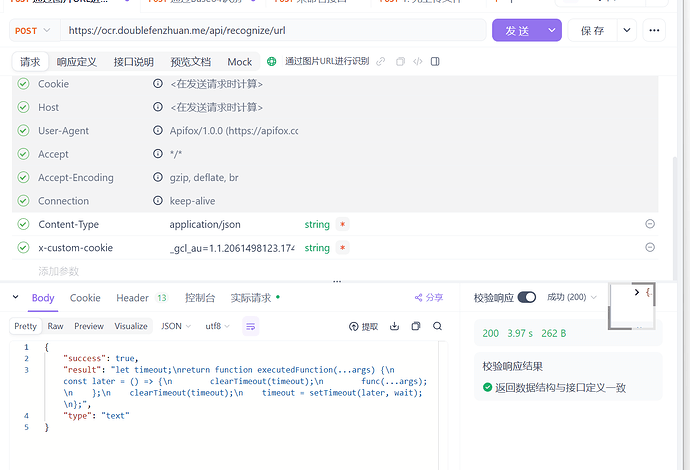Open the dropdown arrow next to 保存

pos(627,30)
